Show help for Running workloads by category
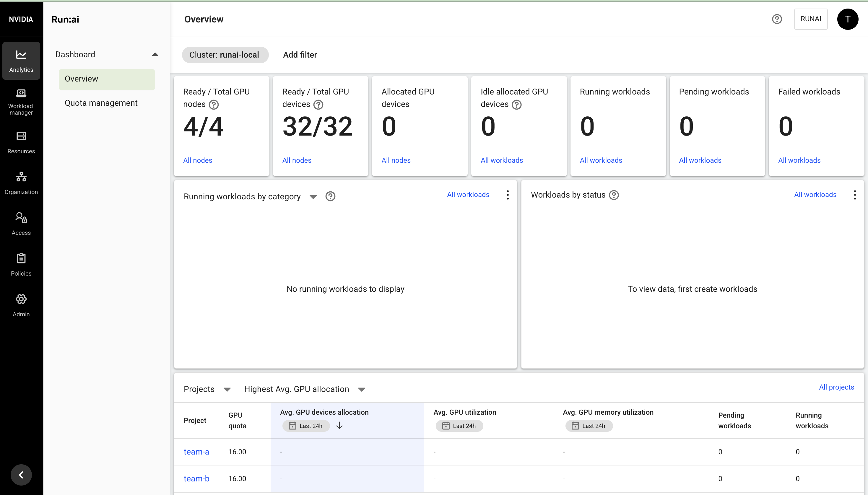The height and width of the screenshot is (495, 868). click(x=330, y=196)
